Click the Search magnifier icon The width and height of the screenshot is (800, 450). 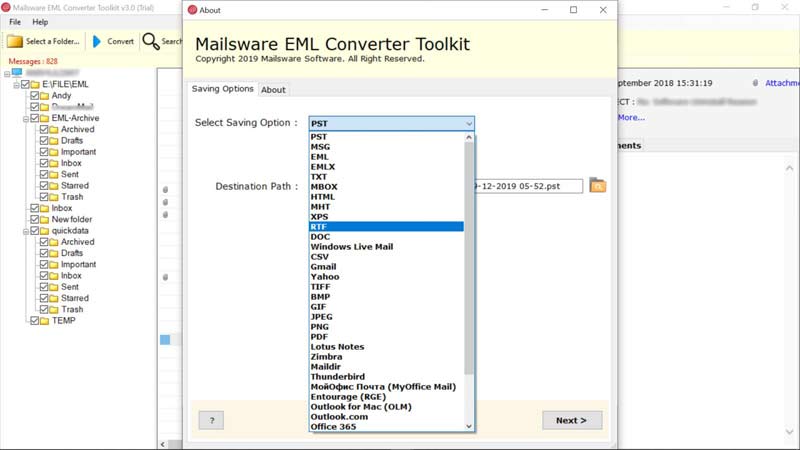[151, 41]
